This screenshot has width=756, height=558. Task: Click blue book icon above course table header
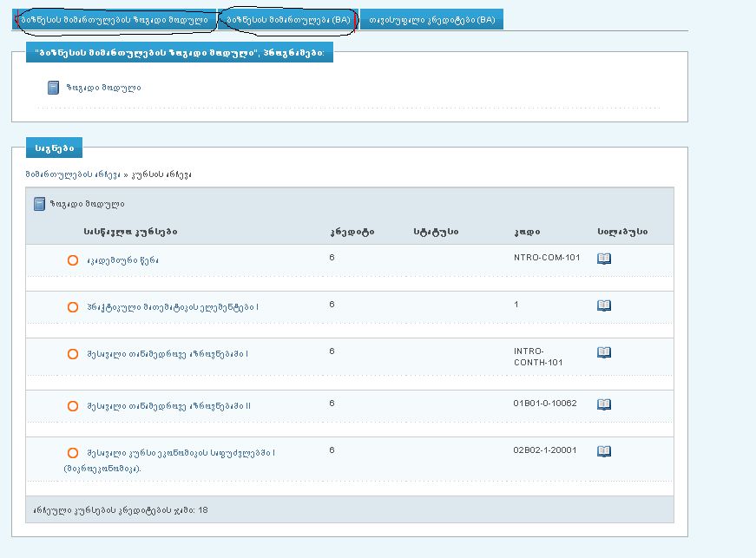(39, 204)
